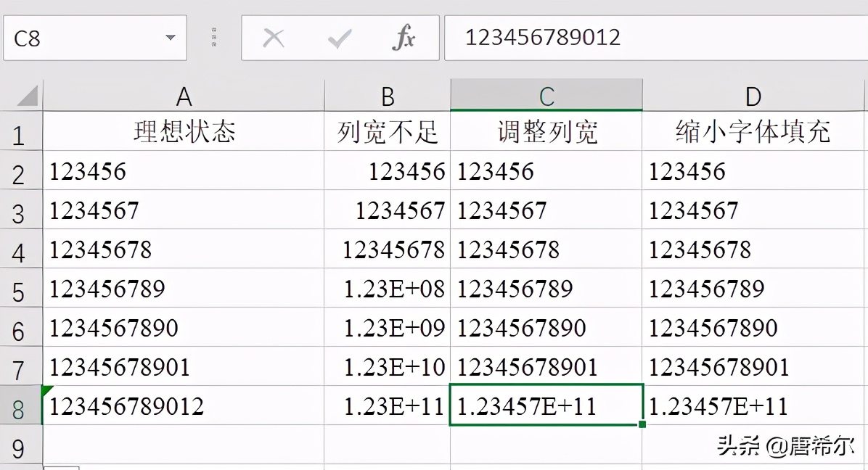The width and height of the screenshot is (868, 470).
Task: Click cell B2 containing 123456
Action: pyautogui.click(x=388, y=171)
